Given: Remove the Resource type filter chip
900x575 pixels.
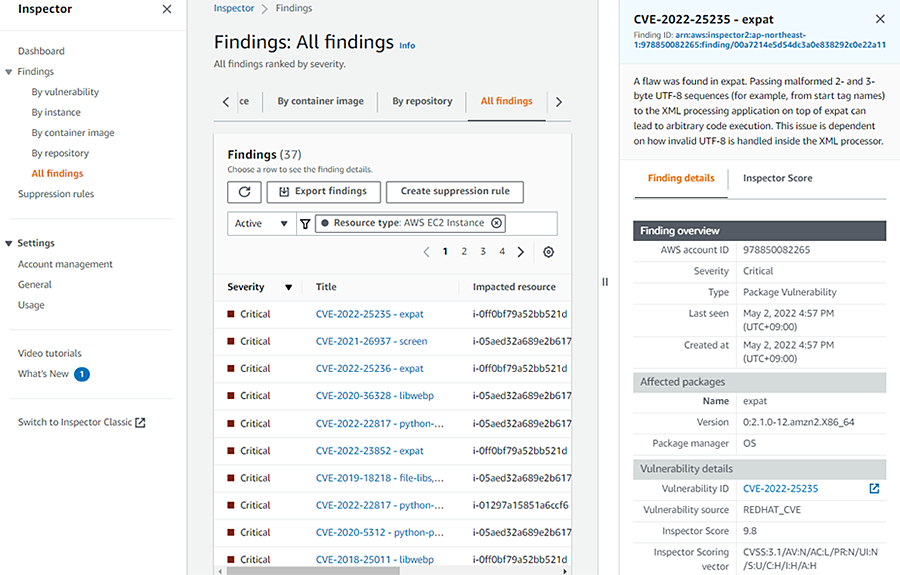Looking at the screenshot, I should 496,223.
